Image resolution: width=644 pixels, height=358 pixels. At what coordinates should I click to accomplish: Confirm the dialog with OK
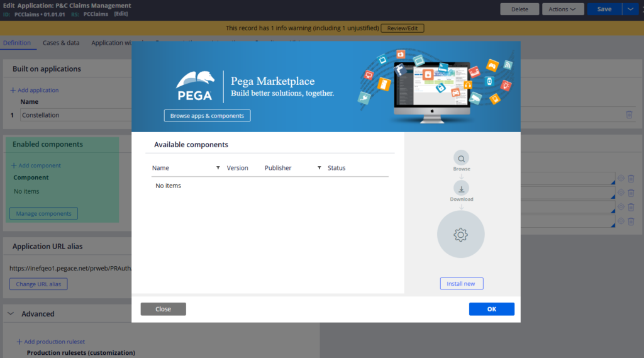(x=492, y=309)
